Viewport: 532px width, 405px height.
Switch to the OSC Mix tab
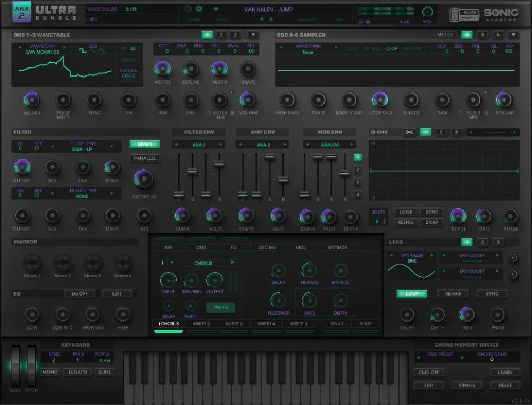(x=268, y=247)
